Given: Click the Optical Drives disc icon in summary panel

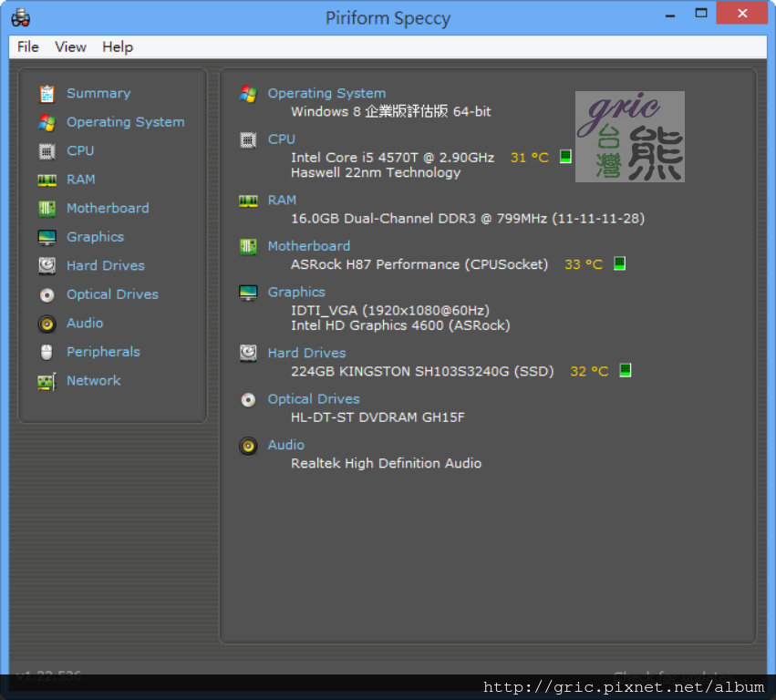Looking at the screenshot, I should pyautogui.click(x=248, y=399).
